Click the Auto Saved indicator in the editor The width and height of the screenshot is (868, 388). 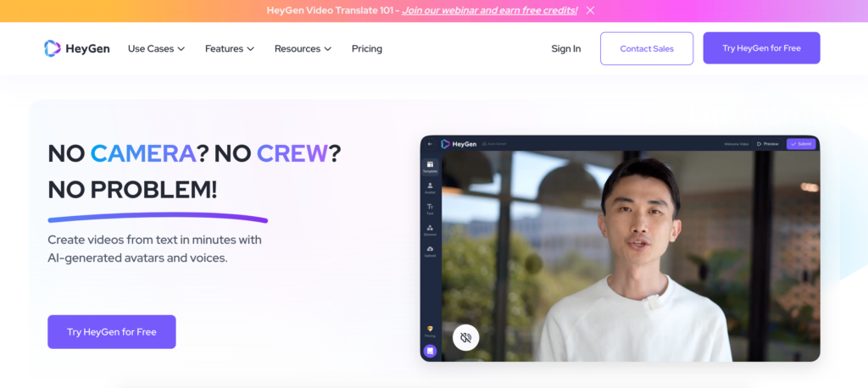494,144
